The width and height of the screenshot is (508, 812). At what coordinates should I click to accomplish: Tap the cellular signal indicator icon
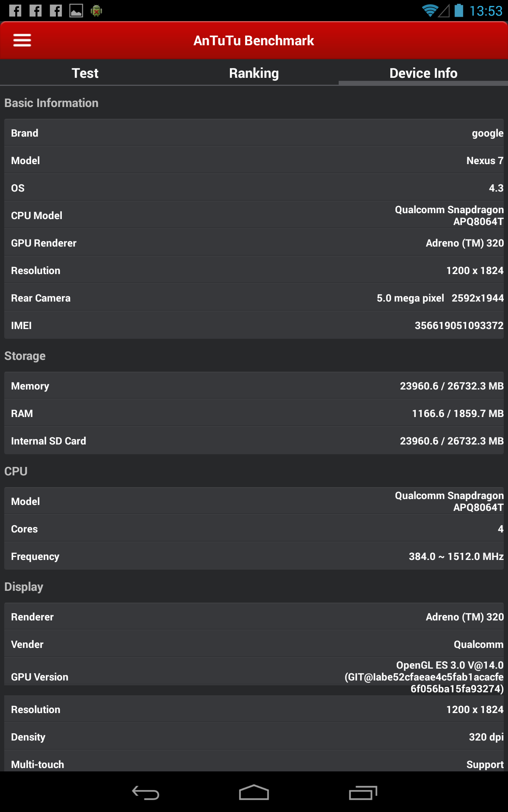click(x=444, y=11)
